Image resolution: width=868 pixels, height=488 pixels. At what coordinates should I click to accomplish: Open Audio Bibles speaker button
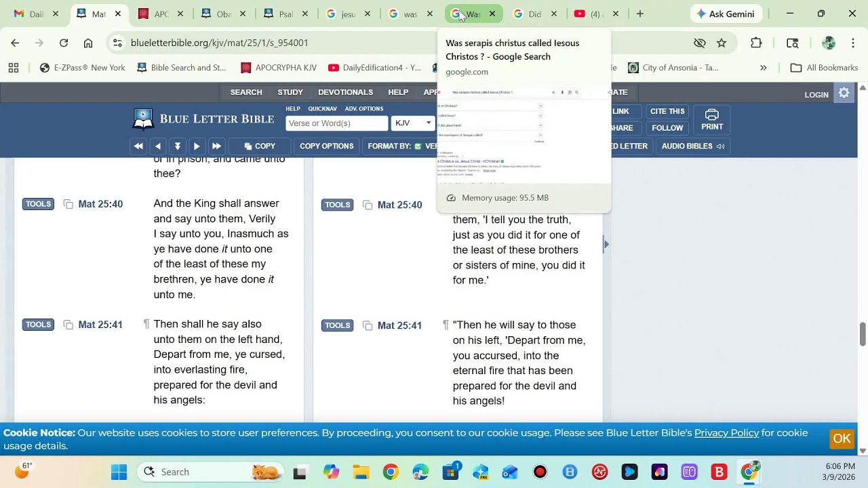[692, 146]
